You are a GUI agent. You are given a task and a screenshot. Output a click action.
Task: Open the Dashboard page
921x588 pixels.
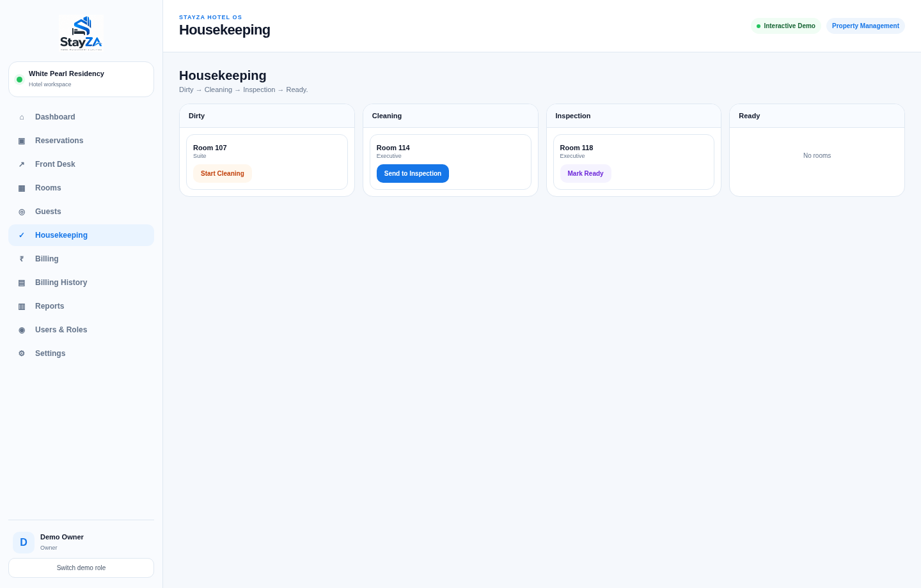(x=81, y=117)
